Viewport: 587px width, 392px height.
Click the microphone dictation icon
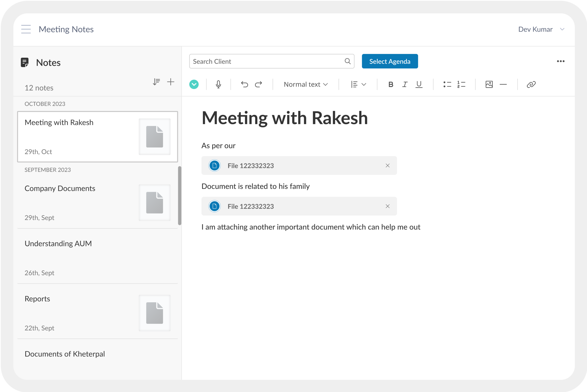[x=218, y=84]
